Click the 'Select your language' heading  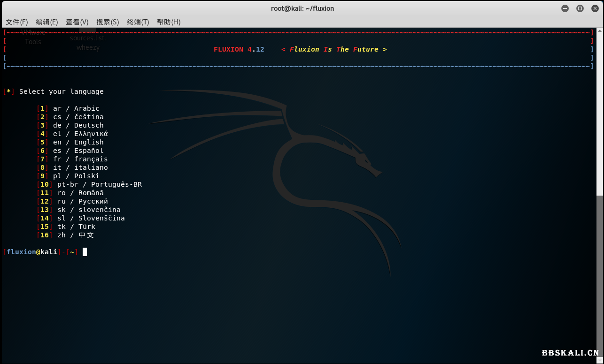[61, 91]
